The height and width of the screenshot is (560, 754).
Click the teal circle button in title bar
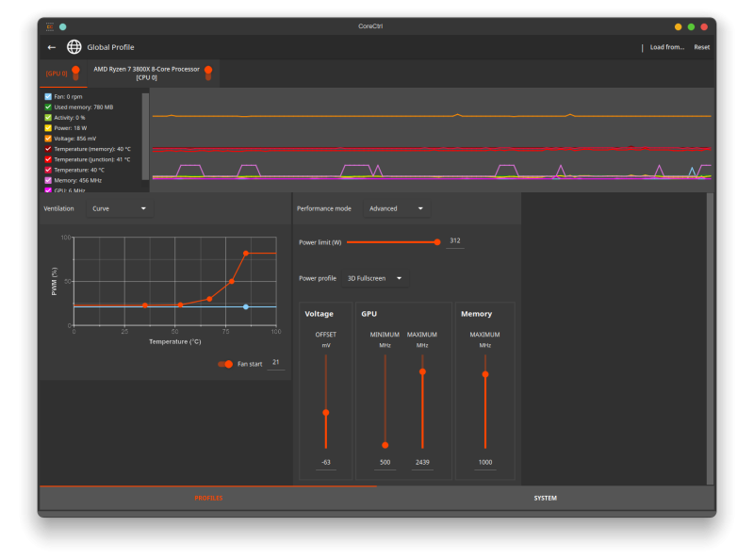click(62, 27)
